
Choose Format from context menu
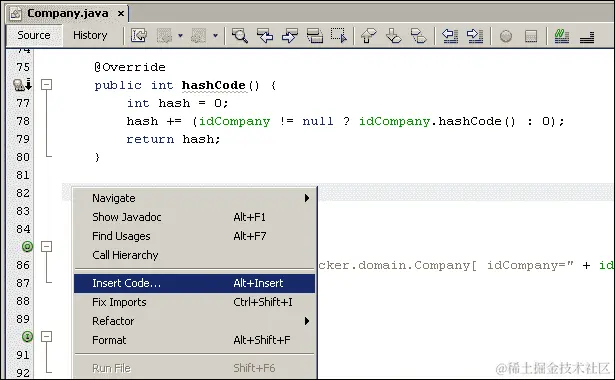coord(195,340)
